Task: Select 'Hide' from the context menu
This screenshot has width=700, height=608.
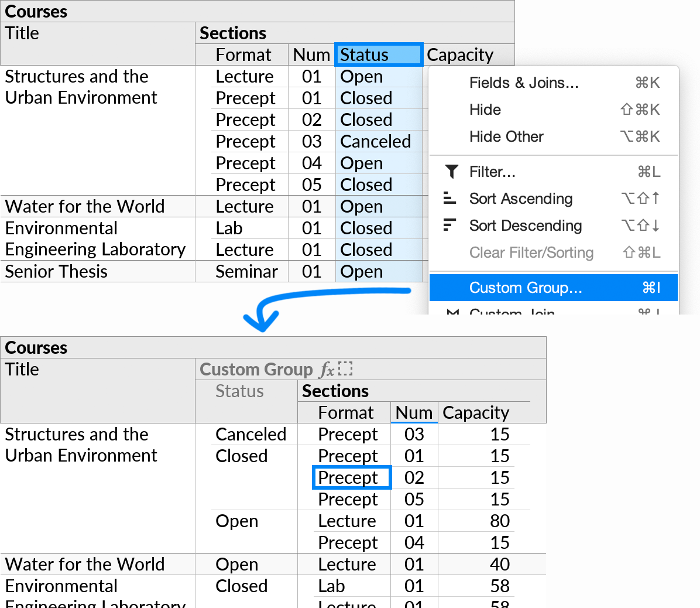Action: point(485,110)
